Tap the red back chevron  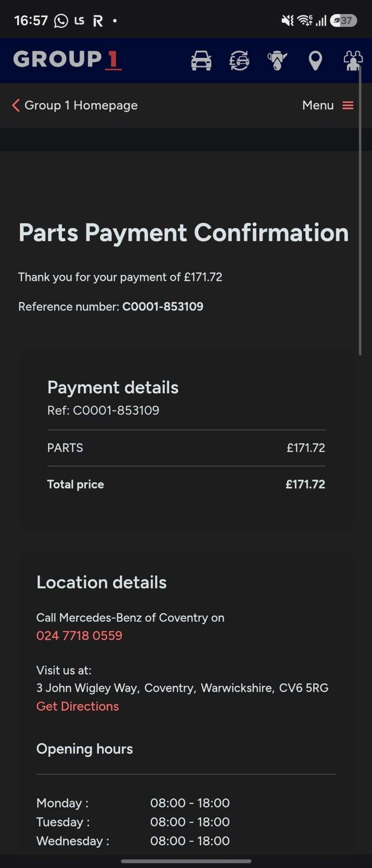16,105
